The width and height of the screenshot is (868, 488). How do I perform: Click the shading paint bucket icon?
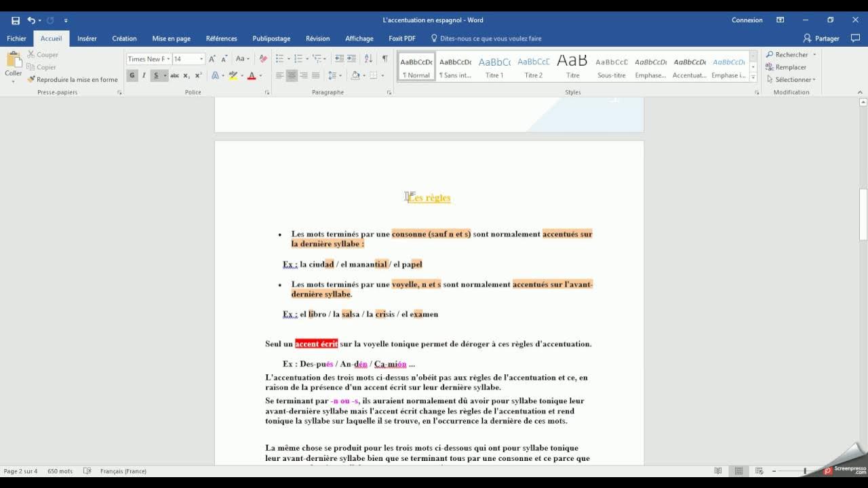(x=355, y=75)
